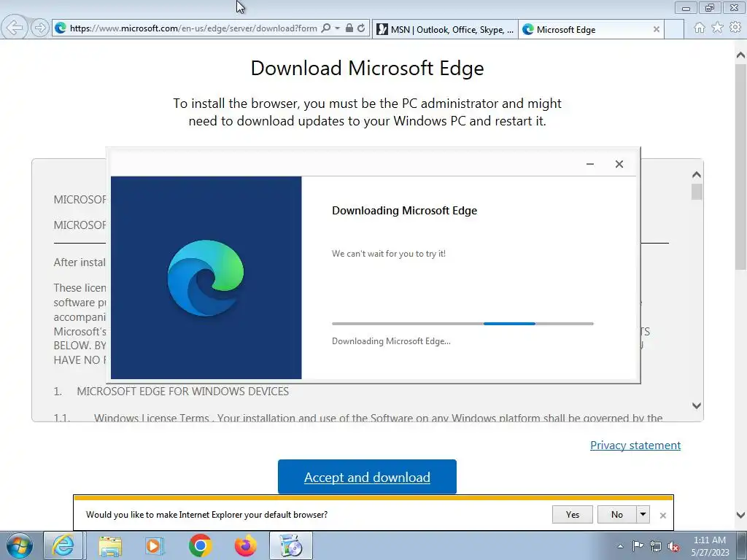Image resolution: width=747 pixels, height=560 pixels.
Task: Click the "Download Microsoft Edge" page heading
Action: (368, 68)
